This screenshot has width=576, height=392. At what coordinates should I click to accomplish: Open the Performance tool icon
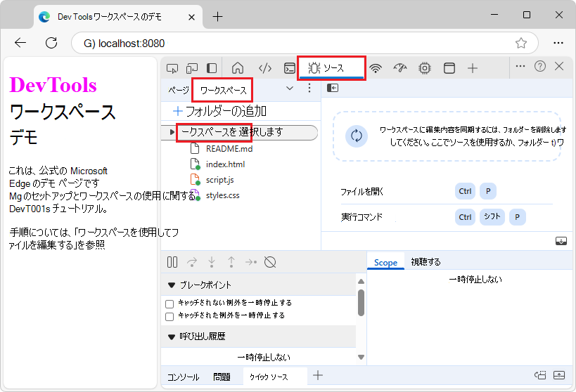[400, 68]
